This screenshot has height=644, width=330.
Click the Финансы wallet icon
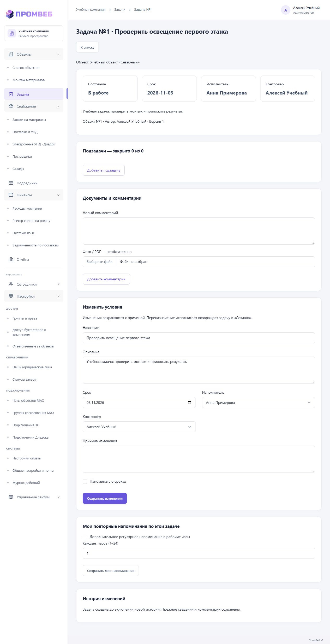click(11, 195)
